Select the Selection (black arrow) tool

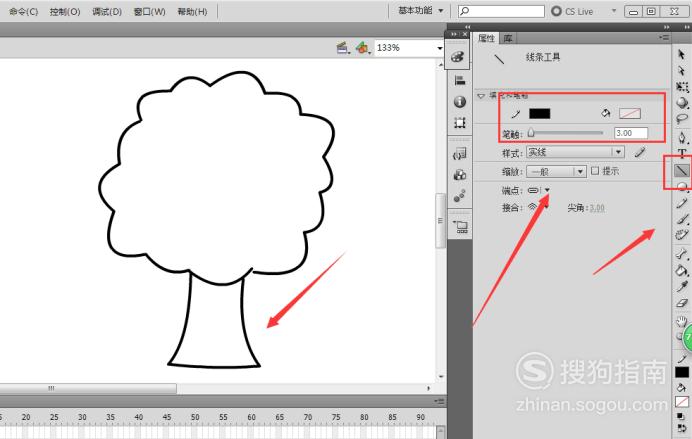point(681,54)
